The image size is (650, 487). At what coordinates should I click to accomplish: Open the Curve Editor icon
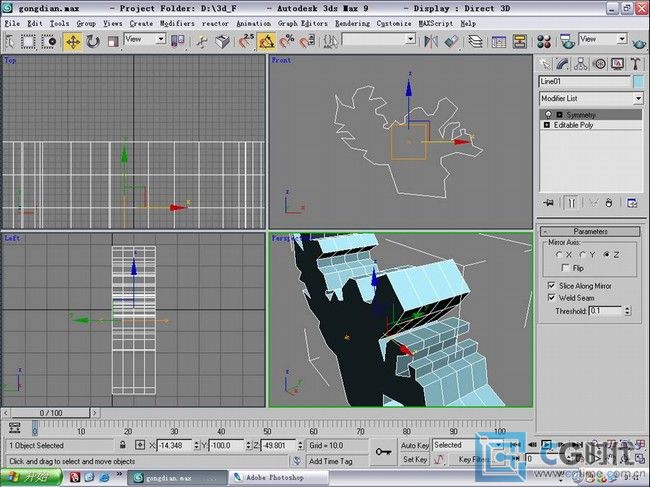[499, 41]
